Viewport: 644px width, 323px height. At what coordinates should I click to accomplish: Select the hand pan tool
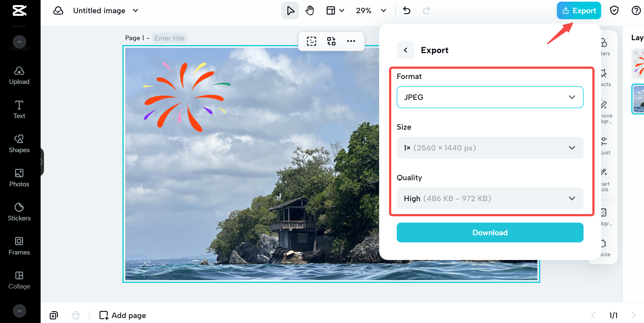pyautogui.click(x=310, y=10)
